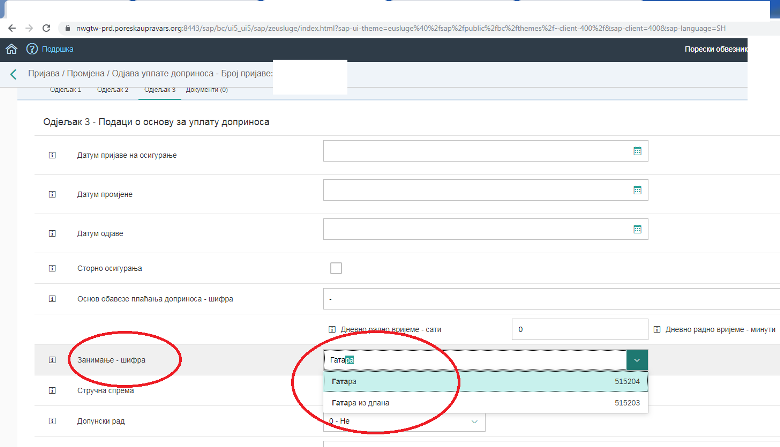This screenshot has height=447, width=780.
Task: Switch to the Одјељак 1 tab
Action: [66, 91]
